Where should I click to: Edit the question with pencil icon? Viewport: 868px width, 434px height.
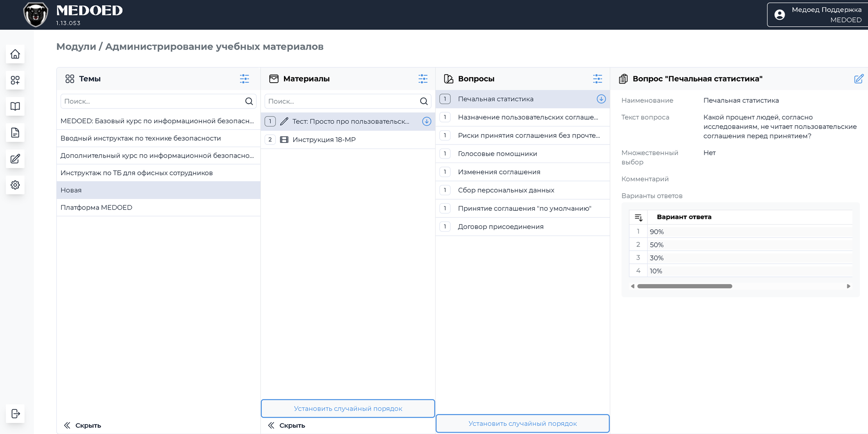[x=858, y=79]
